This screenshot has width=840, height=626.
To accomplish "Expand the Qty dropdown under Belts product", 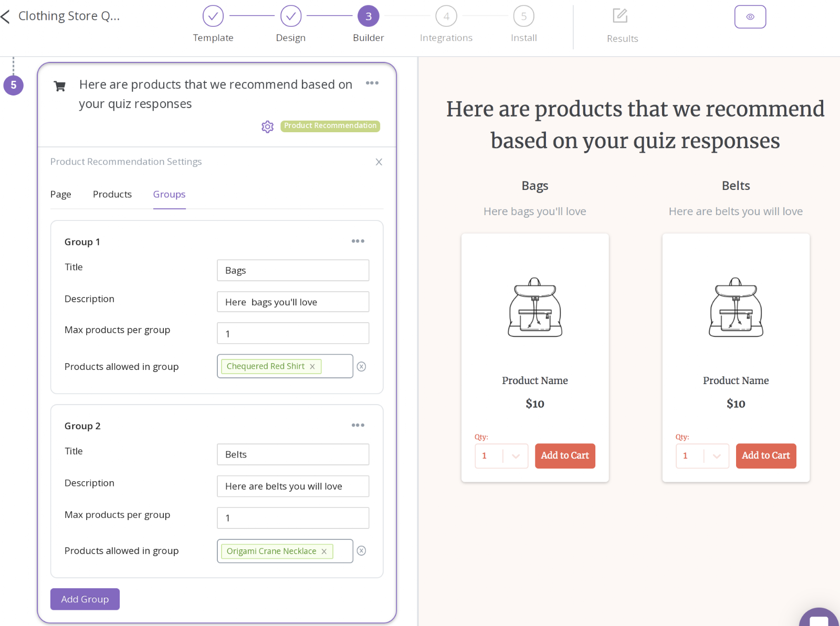I will (717, 456).
